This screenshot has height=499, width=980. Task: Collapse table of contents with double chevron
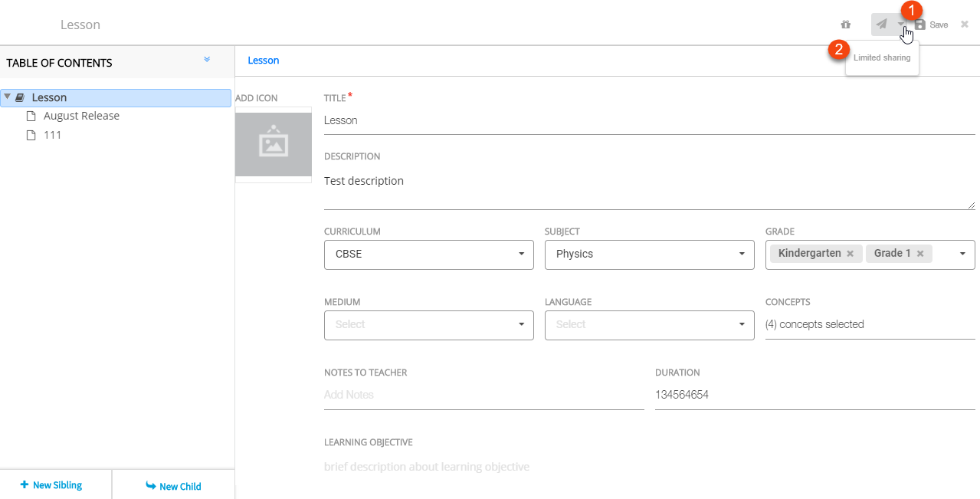pyautogui.click(x=207, y=60)
